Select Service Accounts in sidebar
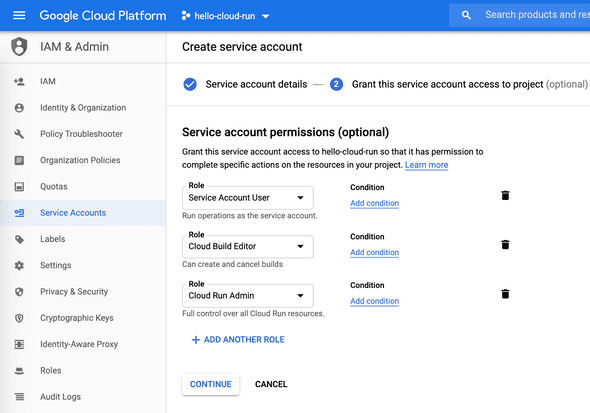This screenshot has width=590, height=413. point(83,213)
